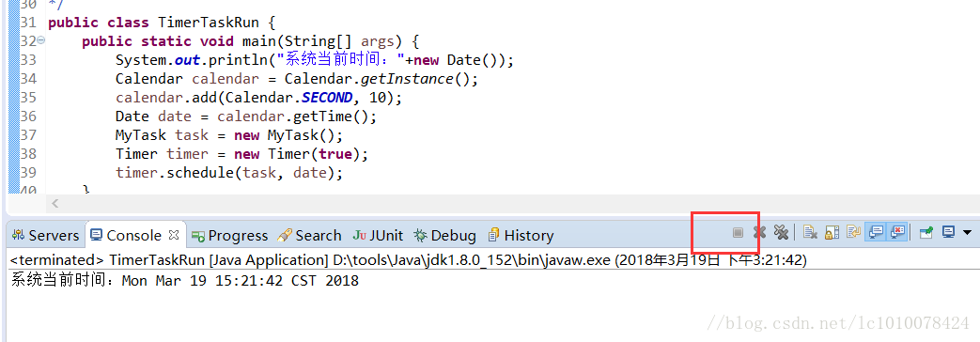Remove all terminated launches via double-X icon
Image resolution: width=980 pixels, height=342 pixels.
pyautogui.click(x=781, y=233)
